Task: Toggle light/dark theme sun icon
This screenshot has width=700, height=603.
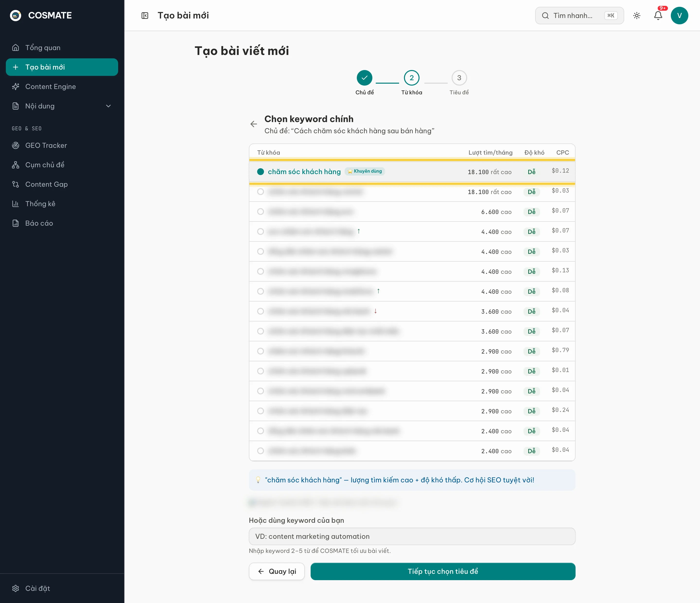Action: pyautogui.click(x=637, y=16)
